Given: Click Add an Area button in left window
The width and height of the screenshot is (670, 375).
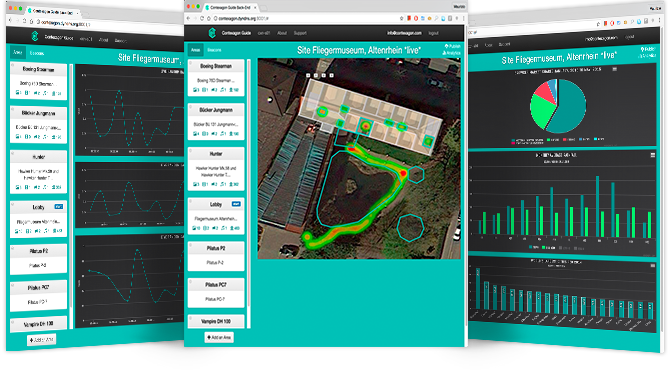Looking at the screenshot, I should [42, 340].
